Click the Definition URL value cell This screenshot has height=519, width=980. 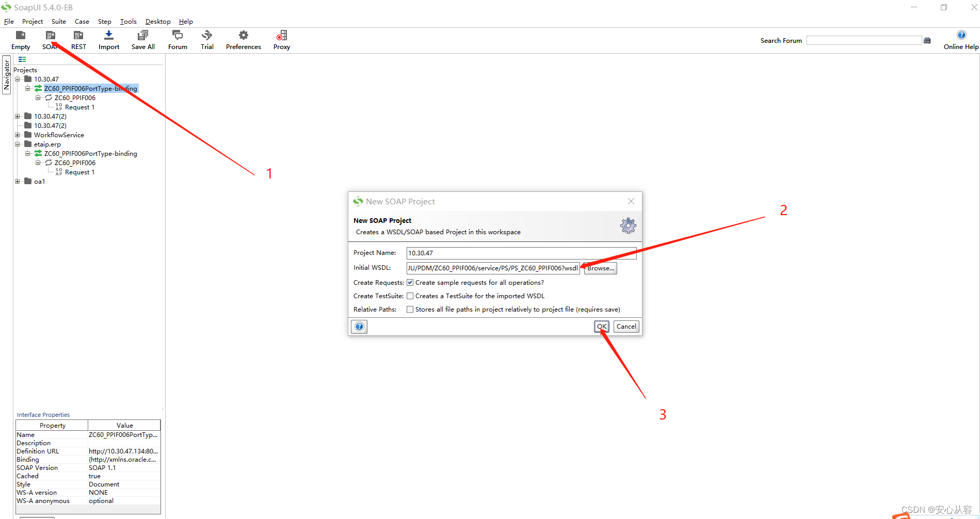click(124, 451)
